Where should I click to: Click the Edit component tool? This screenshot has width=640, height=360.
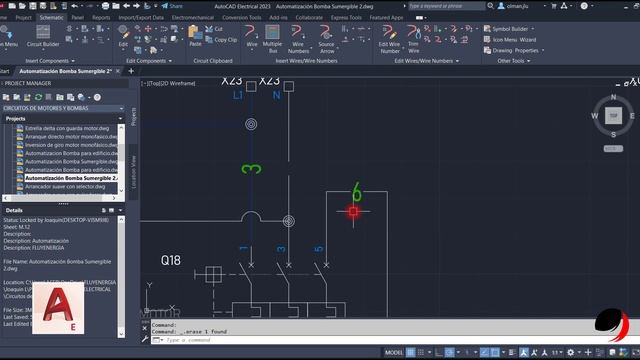[x=123, y=36]
